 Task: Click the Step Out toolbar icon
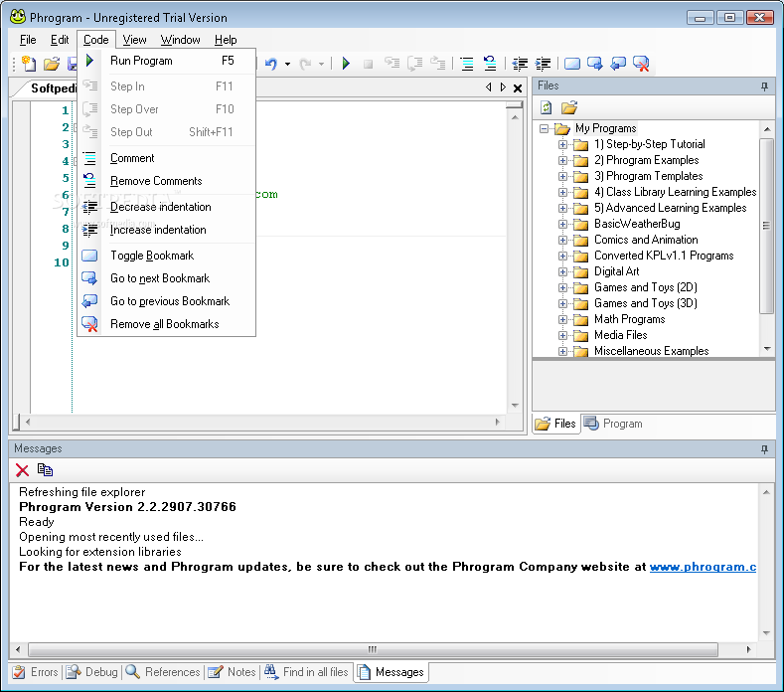tap(437, 63)
